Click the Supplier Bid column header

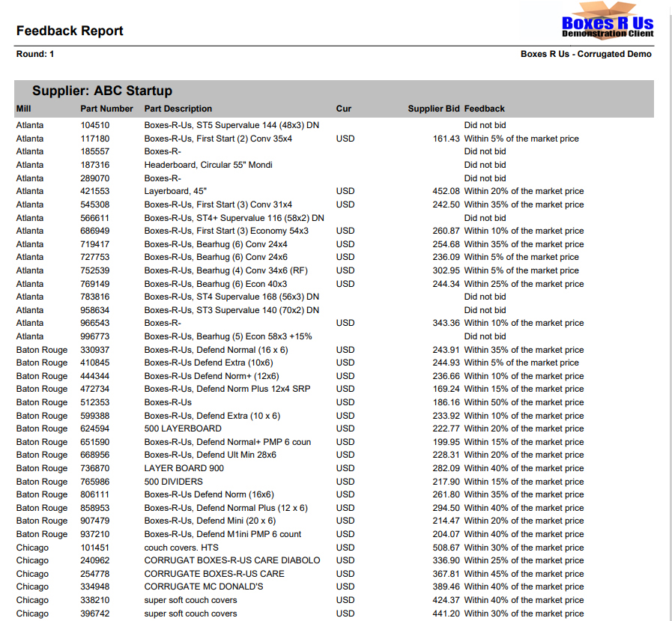[x=434, y=109]
